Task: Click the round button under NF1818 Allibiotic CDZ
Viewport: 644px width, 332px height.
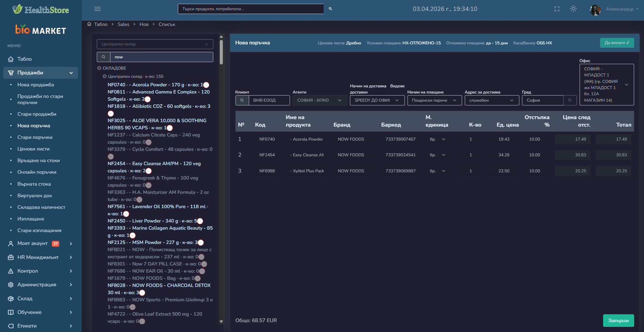Action: (111, 114)
